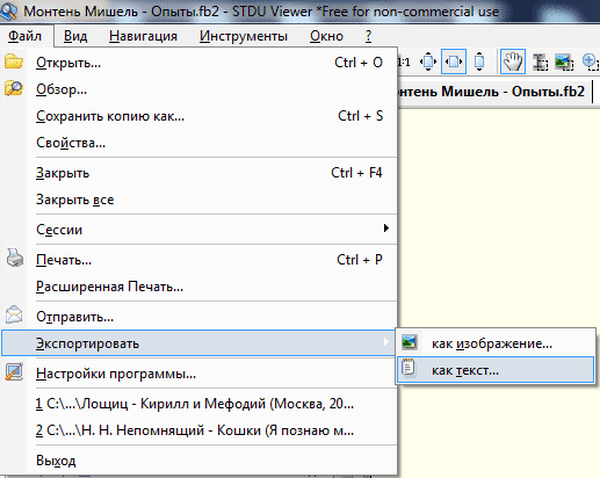Click the fit page toolbar icon

[430, 62]
